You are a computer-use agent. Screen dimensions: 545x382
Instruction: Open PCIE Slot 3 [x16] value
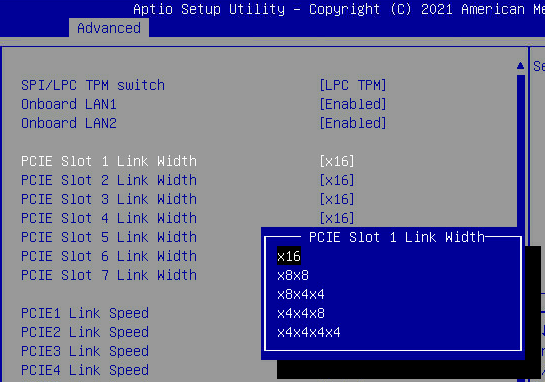click(x=337, y=199)
